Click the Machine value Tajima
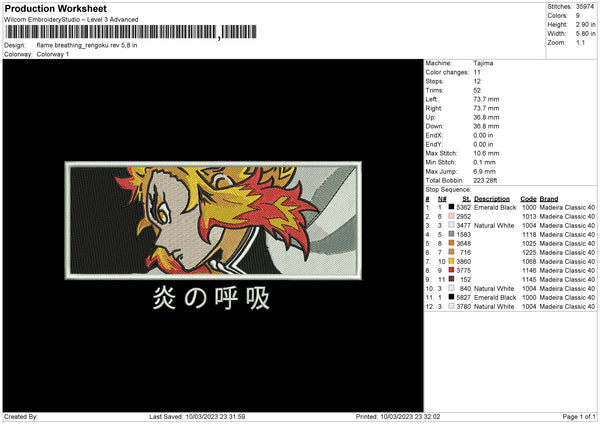This screenshot has height=424, width=600. point(483,63)
